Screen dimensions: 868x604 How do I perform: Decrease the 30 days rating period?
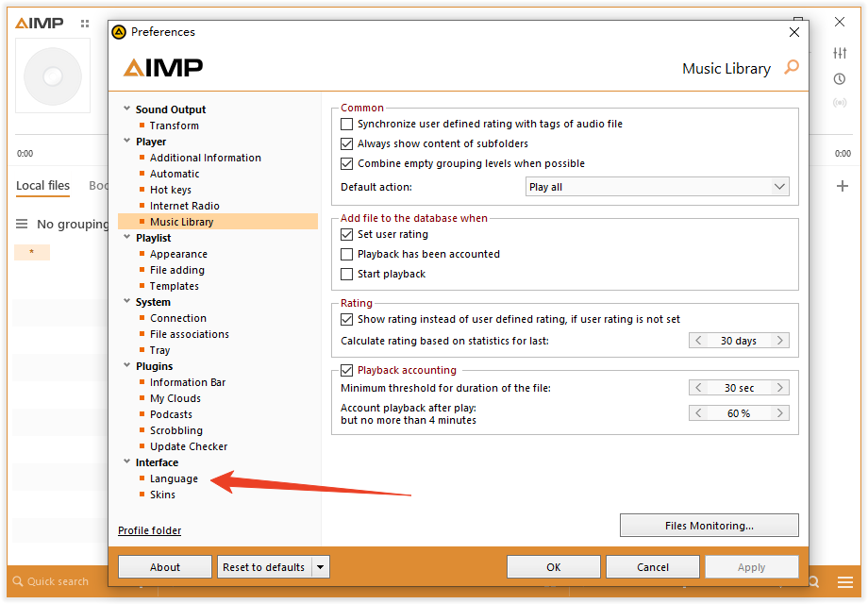coord(698,341)
